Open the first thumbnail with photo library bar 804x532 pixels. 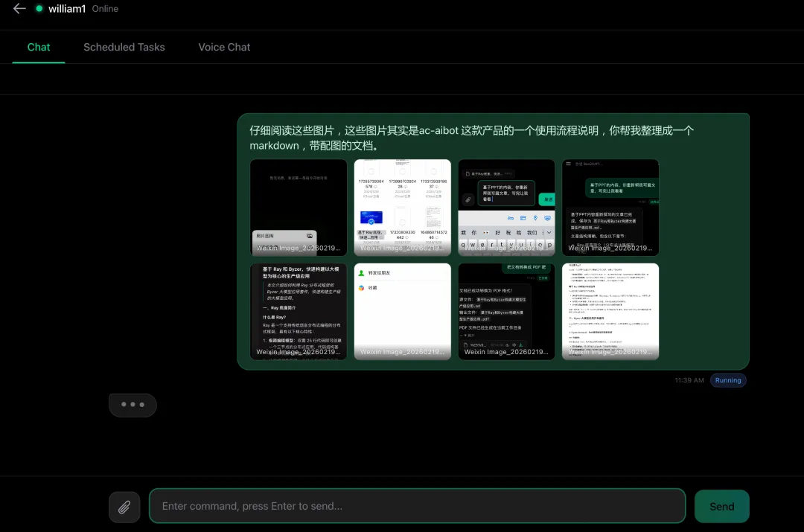[x=299, y=208]
